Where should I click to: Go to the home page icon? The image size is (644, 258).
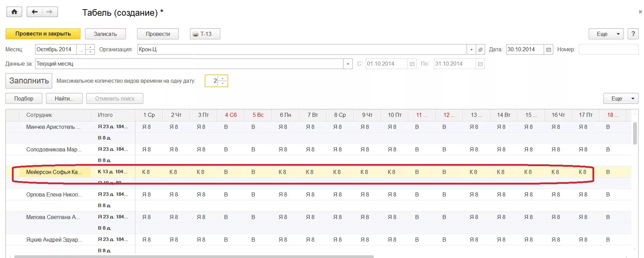pyautogui.click(x=14, y=12)
